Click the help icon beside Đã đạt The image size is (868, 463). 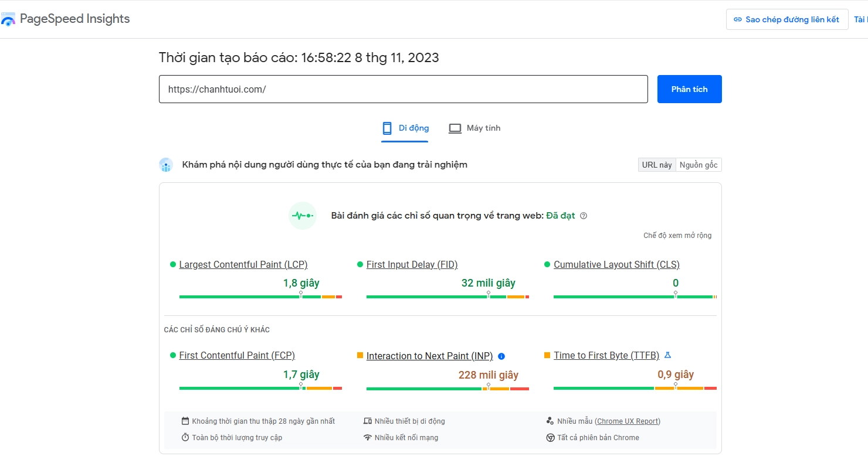[x=584, y=216]
